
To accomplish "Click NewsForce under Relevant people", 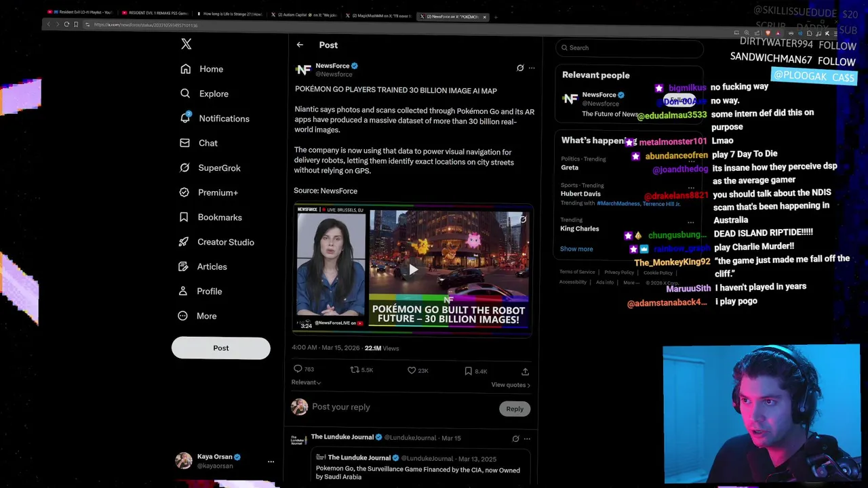I will click(x=599, y=95).
